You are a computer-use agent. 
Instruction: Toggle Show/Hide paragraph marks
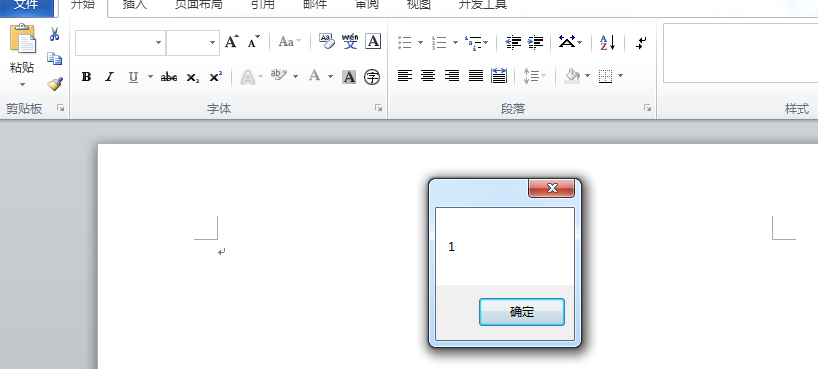coord(641,43)
